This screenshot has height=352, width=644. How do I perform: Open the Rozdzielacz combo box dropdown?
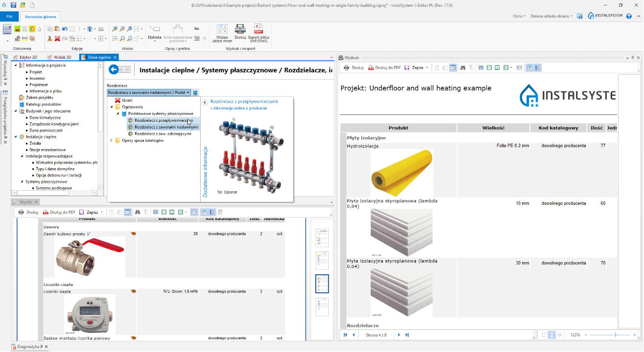tap(188, 92)
